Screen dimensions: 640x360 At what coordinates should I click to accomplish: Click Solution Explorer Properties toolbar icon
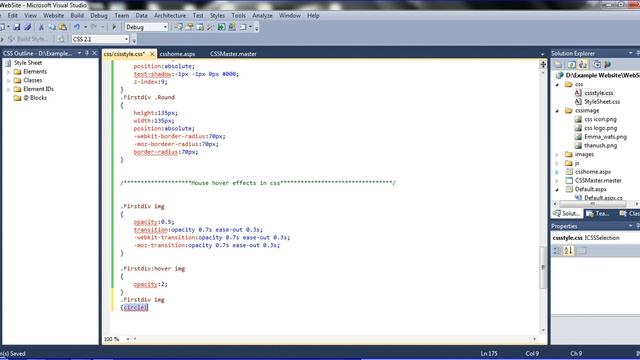point(558,64)
